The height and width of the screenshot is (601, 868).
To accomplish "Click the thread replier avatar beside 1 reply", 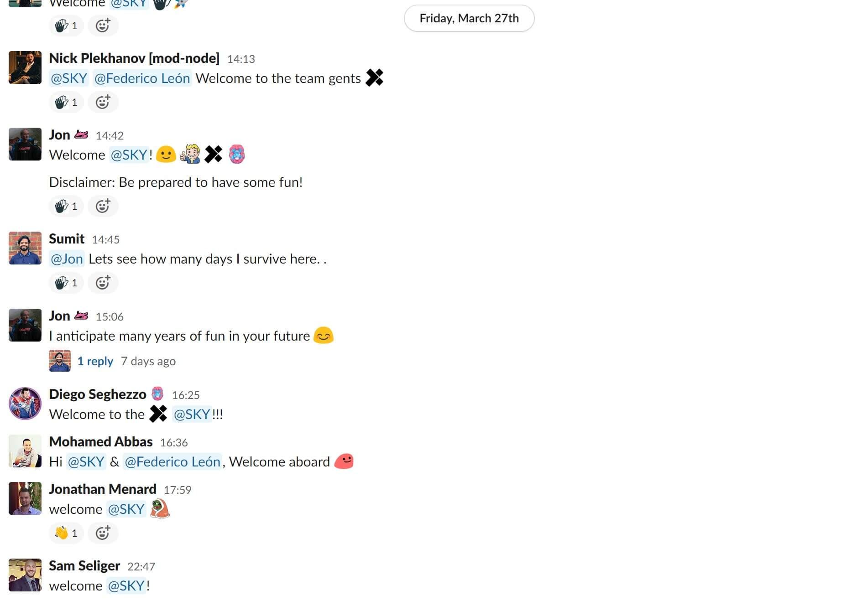I will click(x=60, y=361).
